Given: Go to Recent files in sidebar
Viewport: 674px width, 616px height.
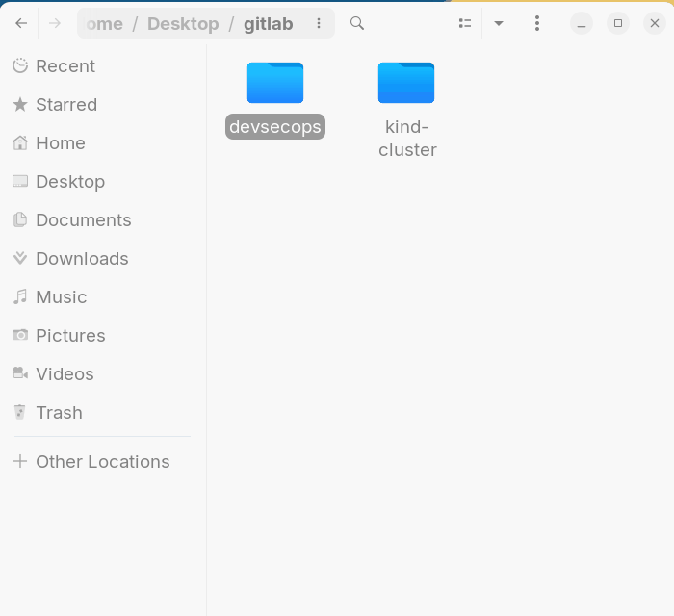Looking at the screenshot, I should click(x=65, y=66).
